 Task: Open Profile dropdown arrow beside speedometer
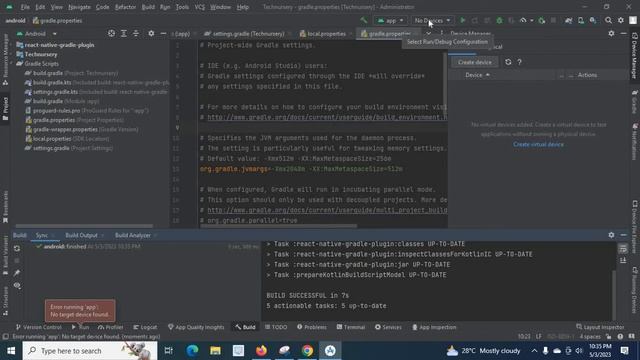click(531, 20)
